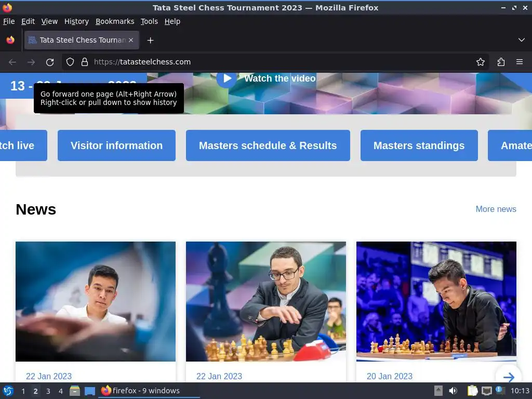Click the removable media eject tray icon
Viewport: 532px width, 399px height.
point(438,391)
